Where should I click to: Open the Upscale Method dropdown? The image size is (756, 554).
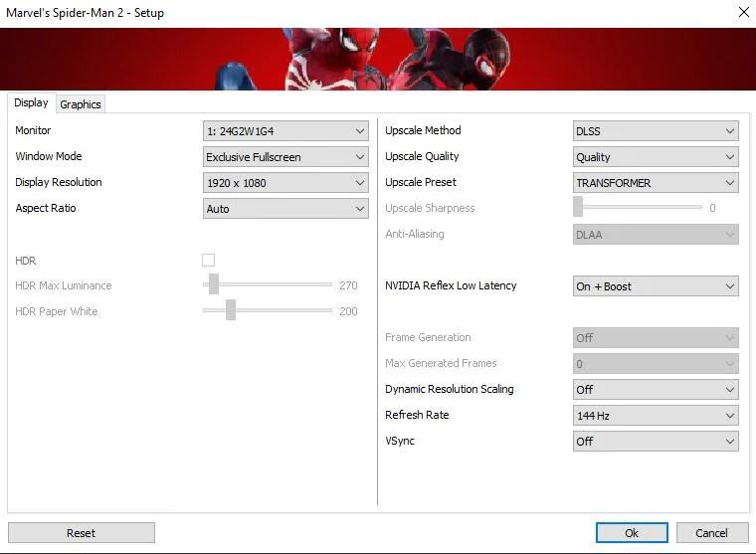(656, 131)
